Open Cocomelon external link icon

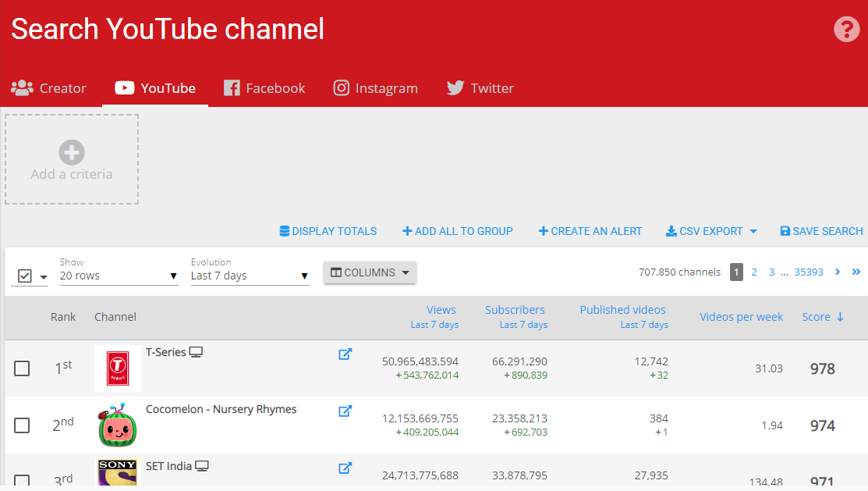tap(345, 411)
